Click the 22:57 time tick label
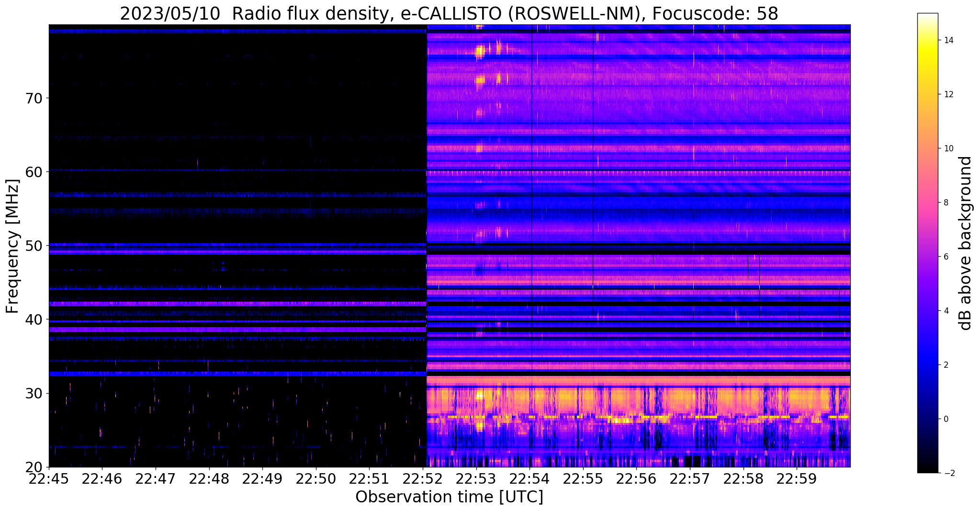980x511 pixels. [690, 479]
